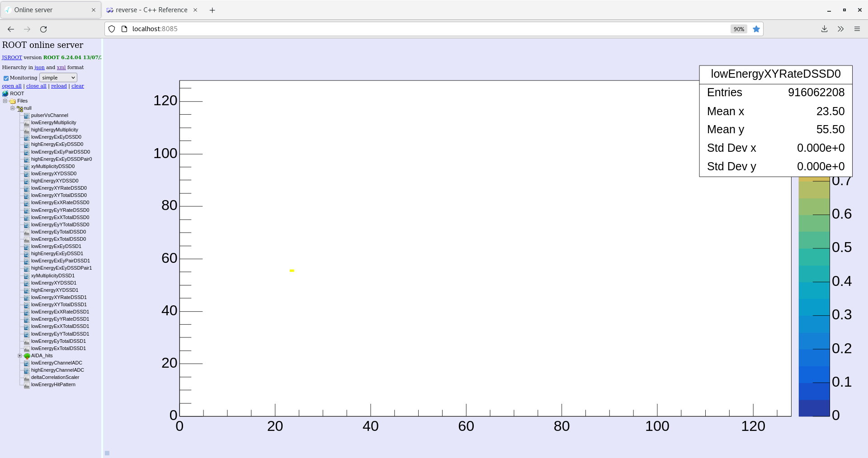868x458 pixels.
Task: Open the browser downloads panel
Action: [824, 29]
